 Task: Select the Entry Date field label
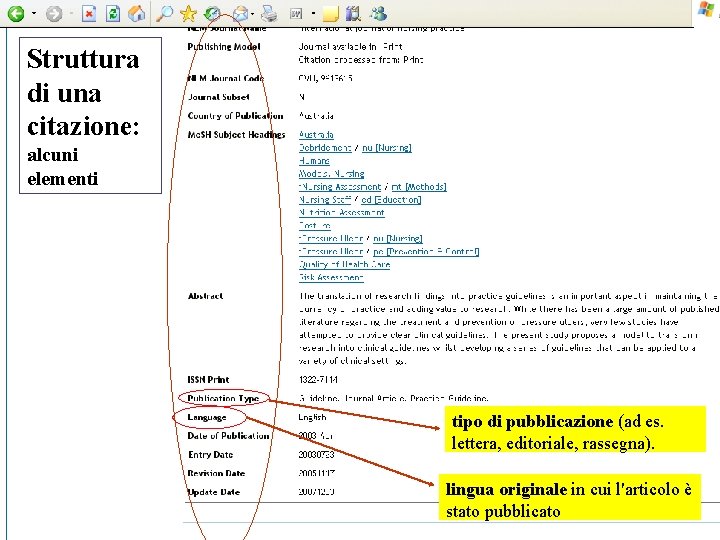[x=211, y=455]
